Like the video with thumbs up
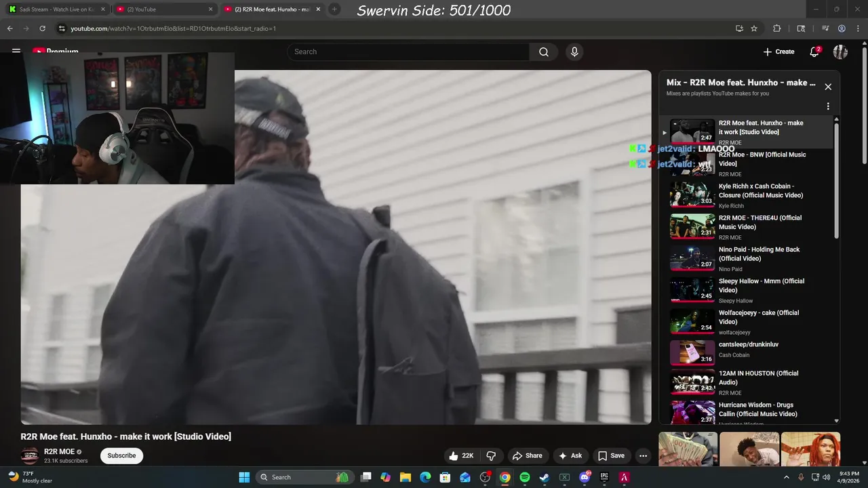 coord(461,455)
